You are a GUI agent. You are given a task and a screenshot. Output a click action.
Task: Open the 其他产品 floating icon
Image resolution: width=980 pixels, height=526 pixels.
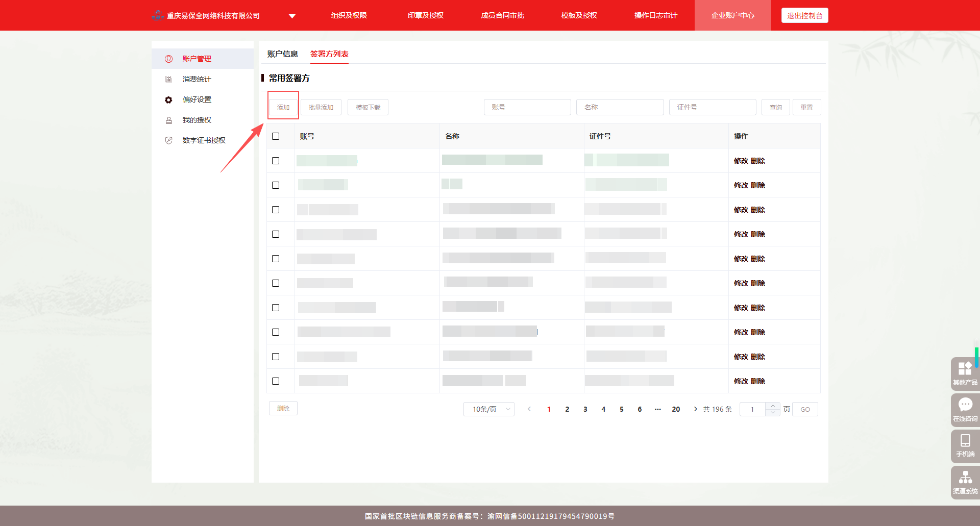965,368
